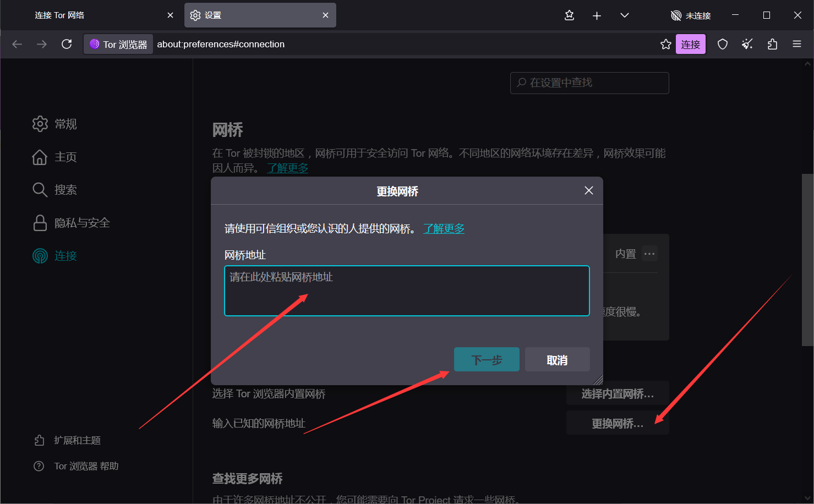The width and height of the screenshot is (814, 504).
Task: Click the reload page icon
Action: click(x=67, y=44)
